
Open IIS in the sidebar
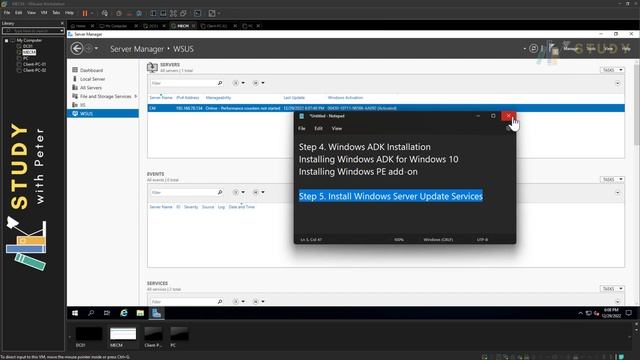coord(82,105)
